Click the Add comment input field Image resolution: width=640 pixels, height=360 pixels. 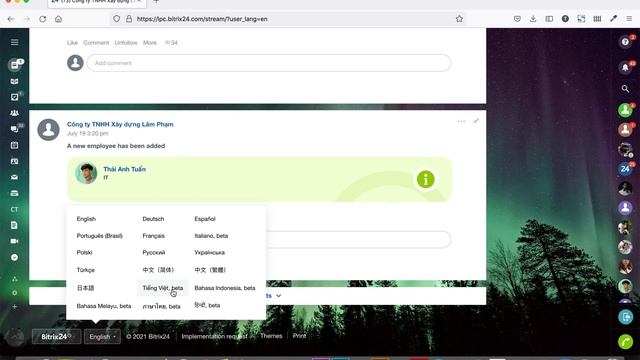point(269,63)
